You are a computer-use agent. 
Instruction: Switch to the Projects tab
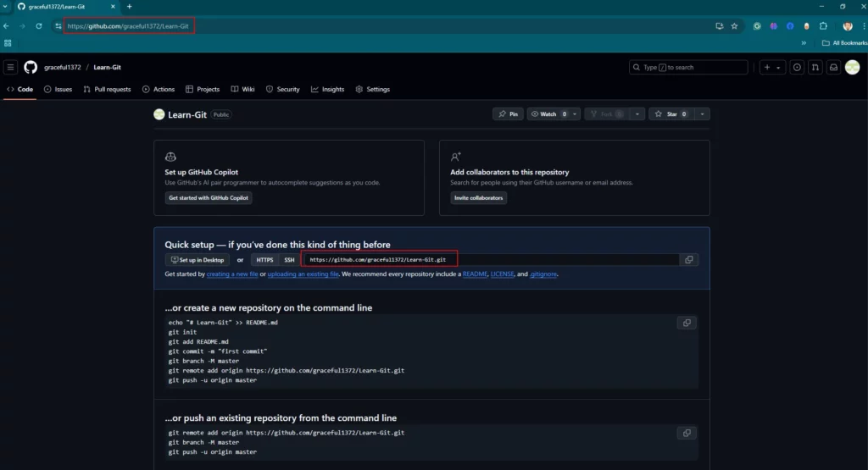[203, 89]
